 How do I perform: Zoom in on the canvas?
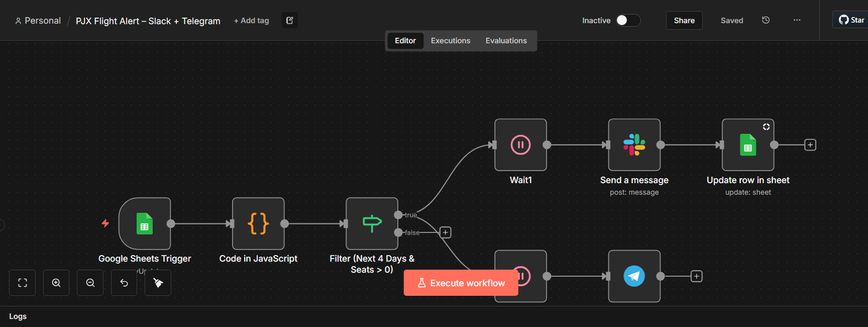[56, 283]
